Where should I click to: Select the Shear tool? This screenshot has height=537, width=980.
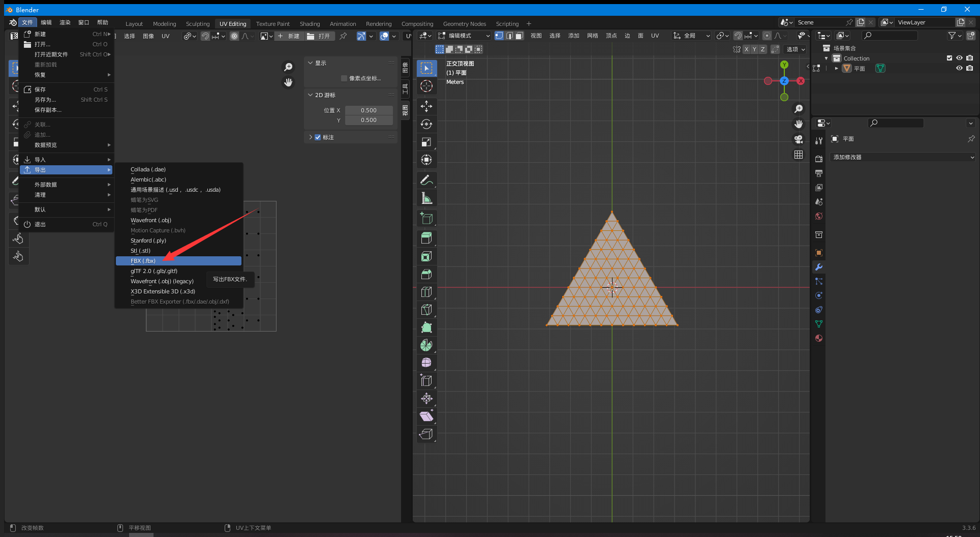point(426,416)
